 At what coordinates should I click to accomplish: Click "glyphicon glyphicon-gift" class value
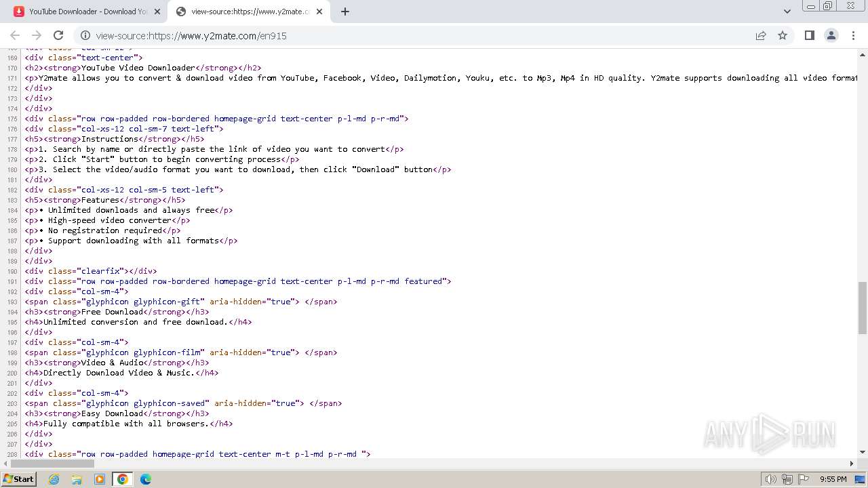[x=143, y=302]
